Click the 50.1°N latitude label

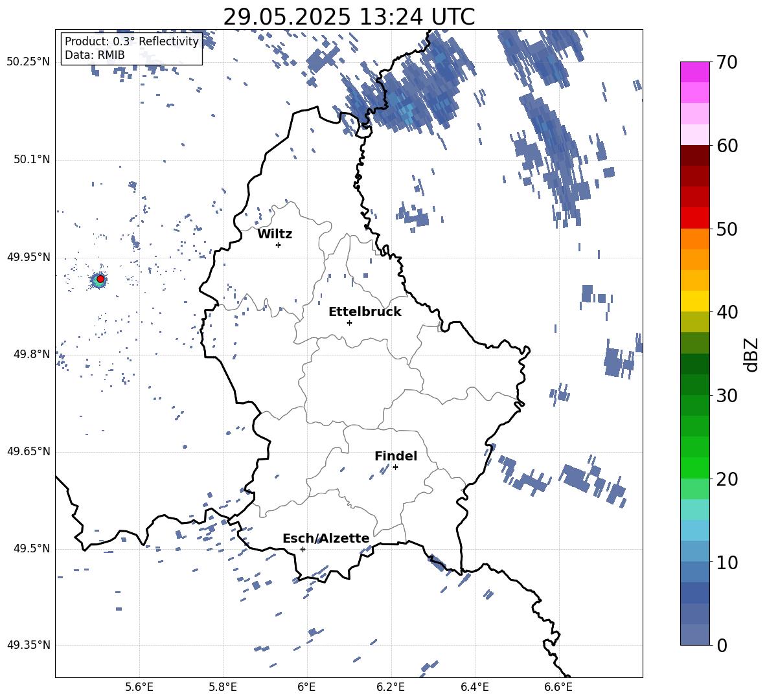click(x=32, y=159)
